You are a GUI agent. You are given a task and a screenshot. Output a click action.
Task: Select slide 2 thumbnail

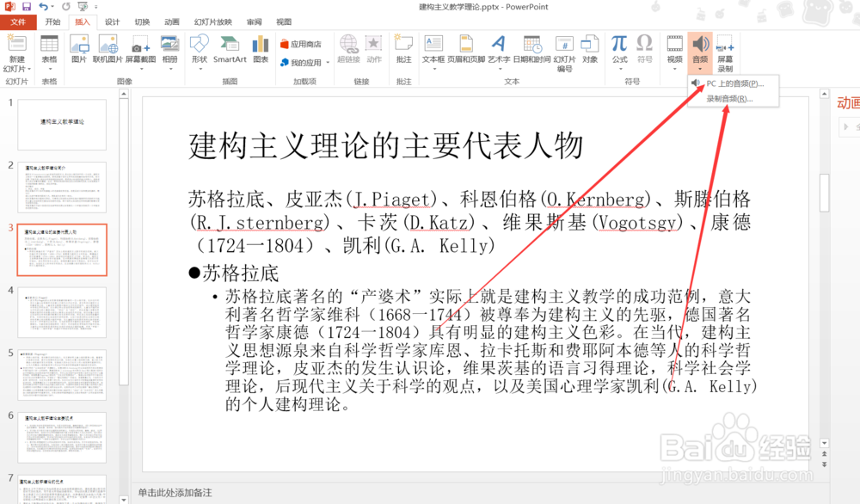tap(62, 187)
